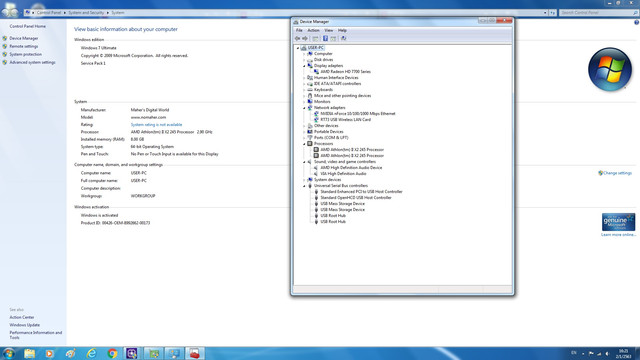Click the blue help question mark in System window
640x360 pixels.
pos(636,22)
